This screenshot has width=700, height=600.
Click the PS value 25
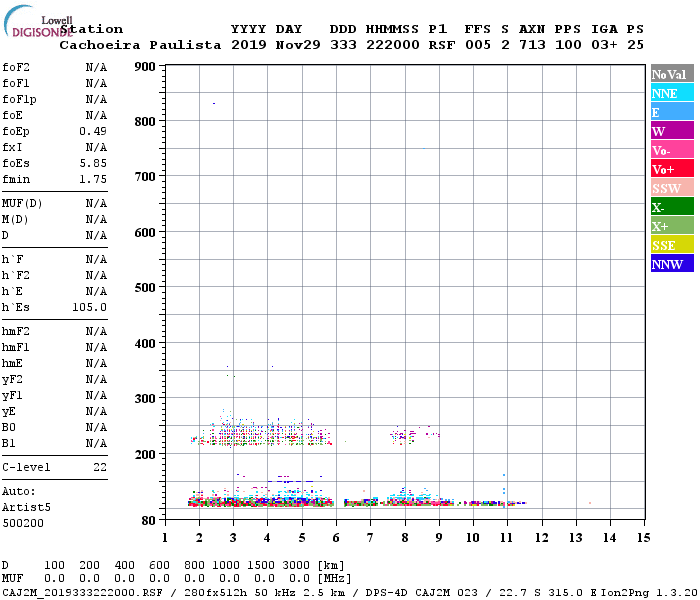[635, 45]
